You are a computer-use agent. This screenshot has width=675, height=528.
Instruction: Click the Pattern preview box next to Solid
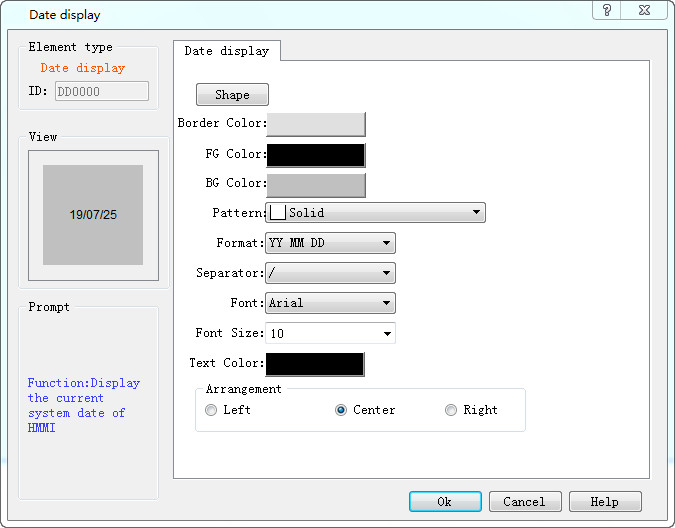(278, 213)
